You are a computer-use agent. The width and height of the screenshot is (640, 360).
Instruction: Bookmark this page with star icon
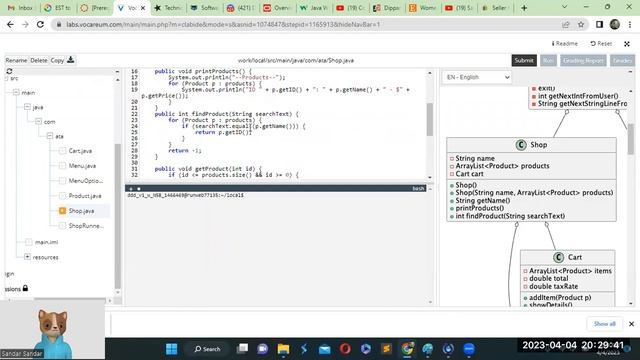click(581, 24)
